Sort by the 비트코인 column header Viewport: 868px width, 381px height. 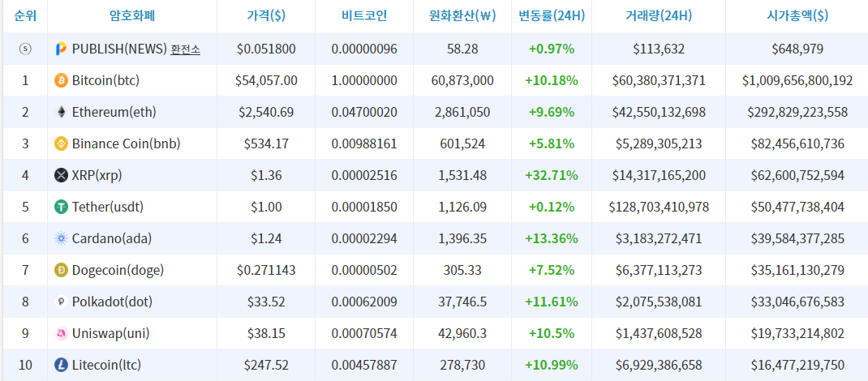(364, 16)
